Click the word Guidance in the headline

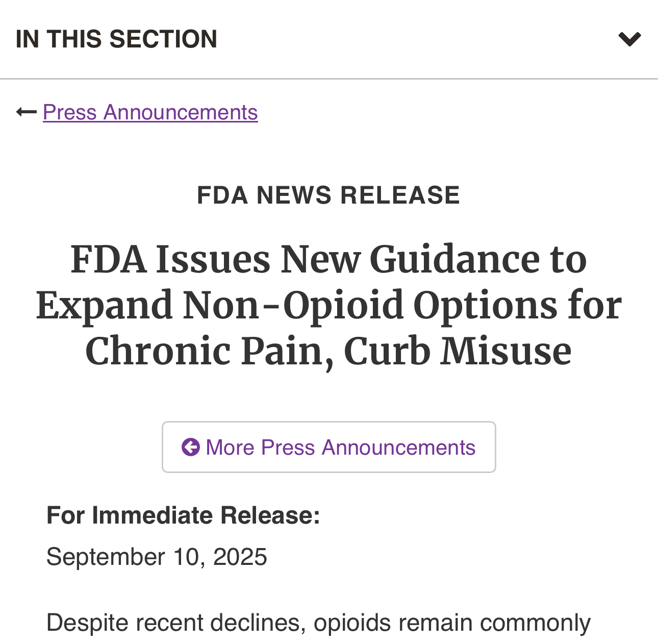pos(455,259)
